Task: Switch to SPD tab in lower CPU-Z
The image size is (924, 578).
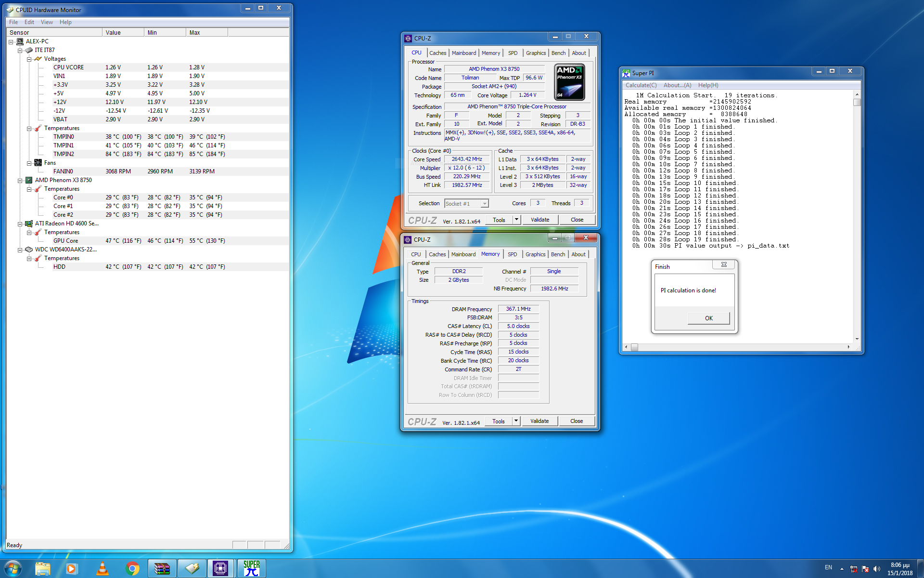Action: tap(513, 254)
